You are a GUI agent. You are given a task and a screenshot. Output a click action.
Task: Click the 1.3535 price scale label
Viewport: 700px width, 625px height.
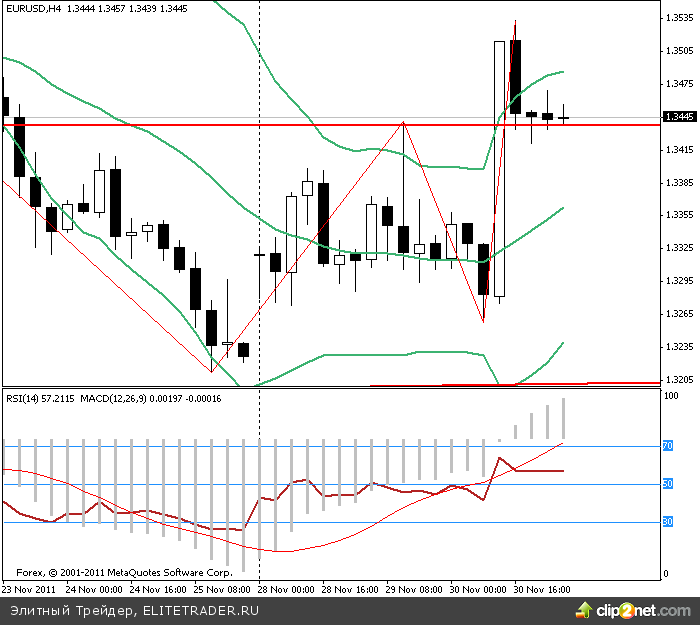click(680, 18)
